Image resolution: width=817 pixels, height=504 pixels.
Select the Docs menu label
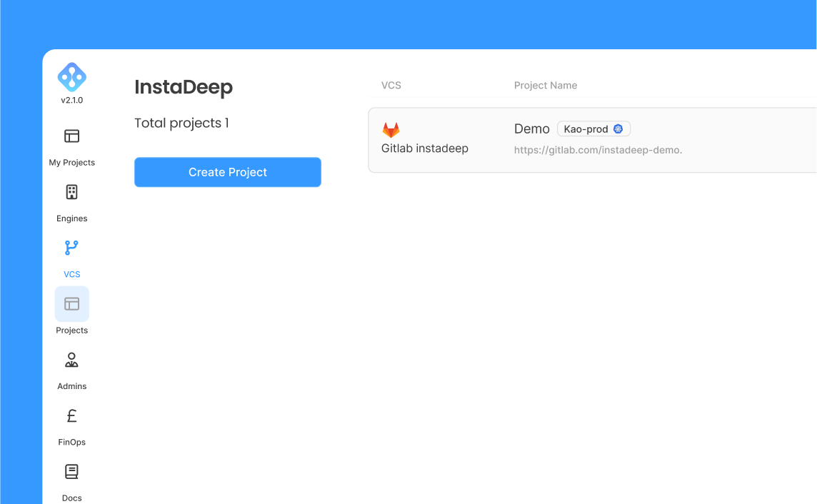coord(72,498)
